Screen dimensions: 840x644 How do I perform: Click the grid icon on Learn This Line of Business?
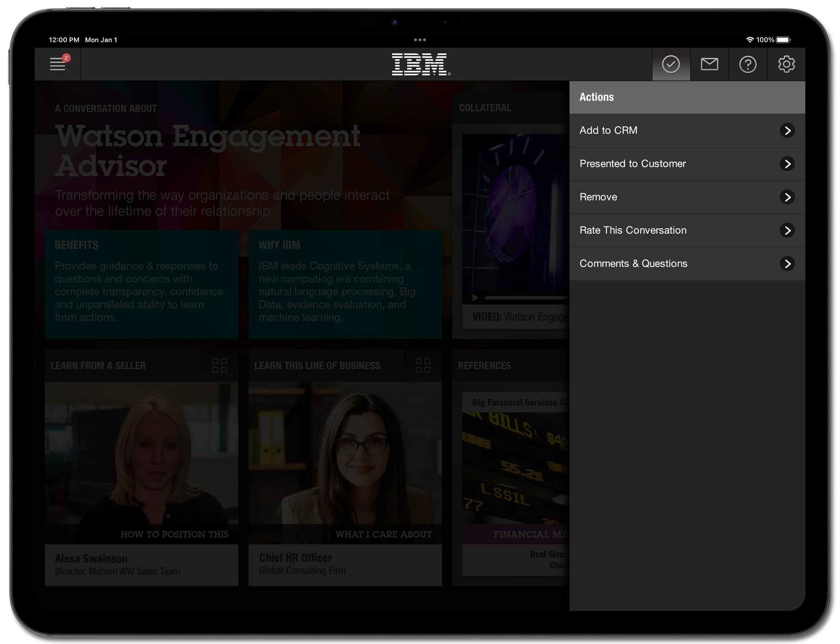[423, 366]
